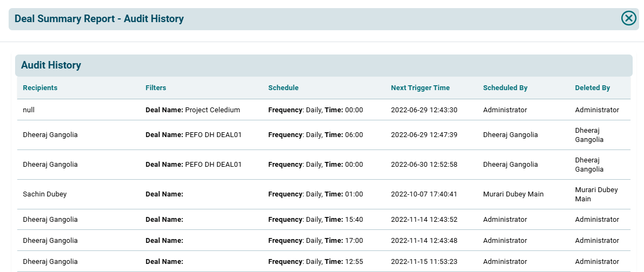Click the schedule with time 17:00

pos(316,240)
